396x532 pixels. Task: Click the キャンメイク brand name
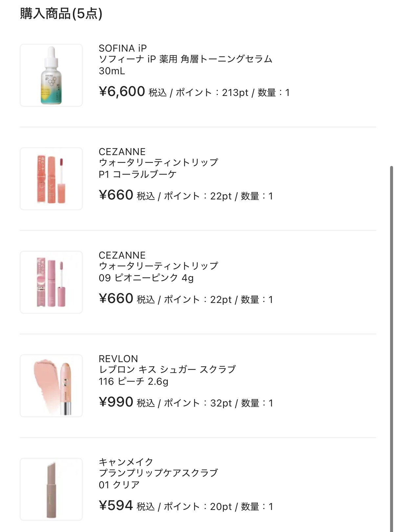126,462
